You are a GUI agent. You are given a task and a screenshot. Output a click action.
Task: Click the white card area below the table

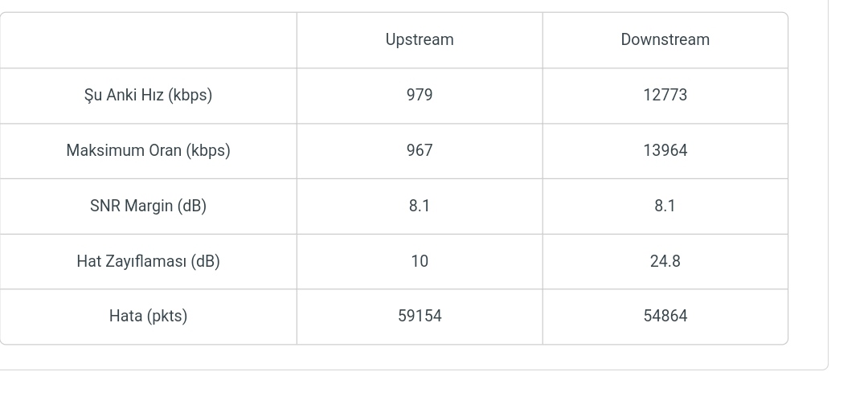click(402, 358)
